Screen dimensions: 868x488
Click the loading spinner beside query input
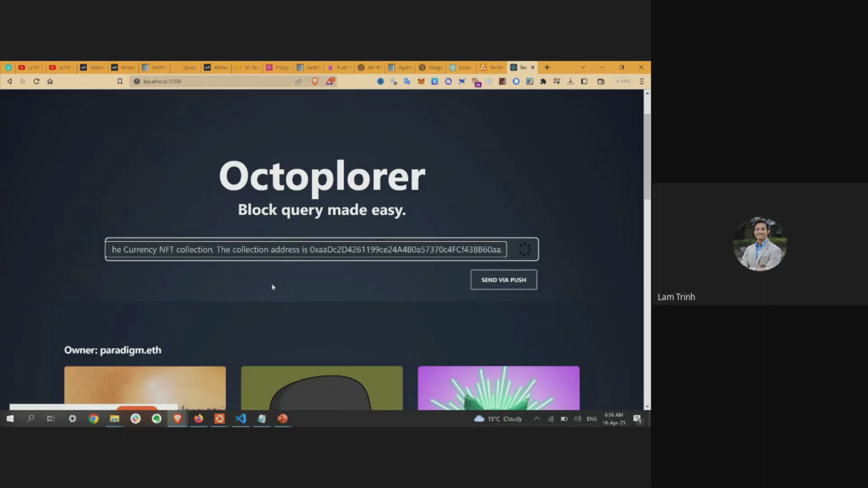coord(524,249)
